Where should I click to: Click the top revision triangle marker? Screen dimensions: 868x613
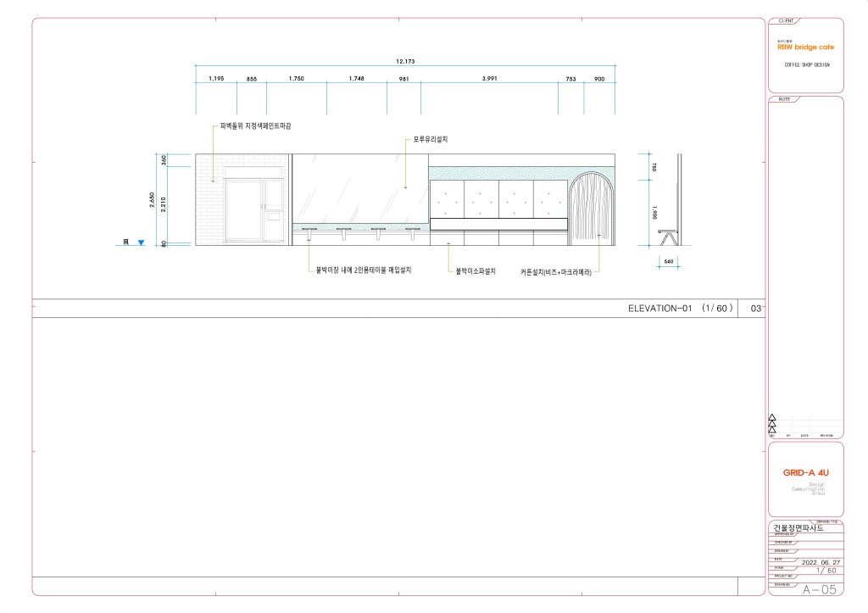pyautogui.click(x=771, y=417)
